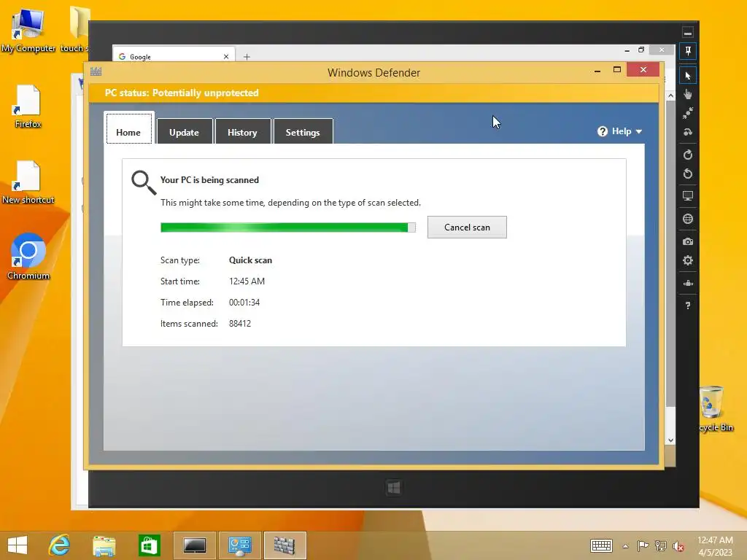
Task: Minimize the Windows Defender window
Action: (x=597, y=71)
